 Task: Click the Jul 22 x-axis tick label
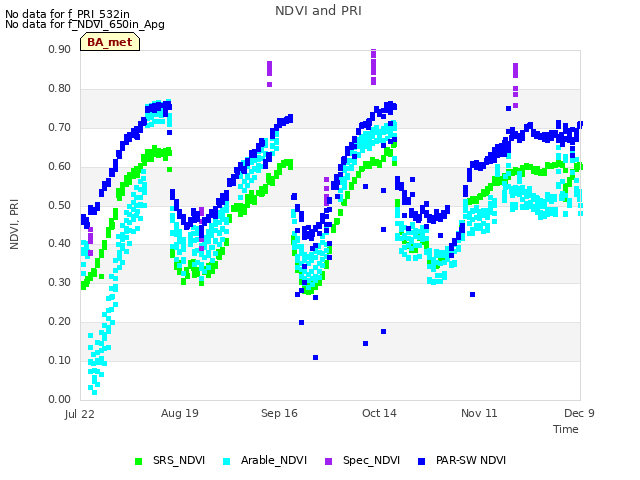(x=79, y=414)
